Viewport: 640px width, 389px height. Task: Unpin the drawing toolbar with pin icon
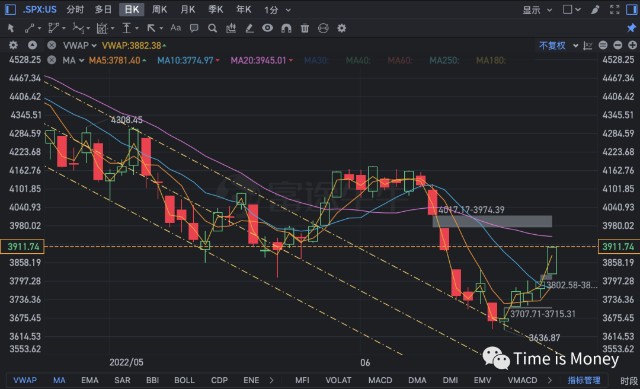(x=631, y=28)
